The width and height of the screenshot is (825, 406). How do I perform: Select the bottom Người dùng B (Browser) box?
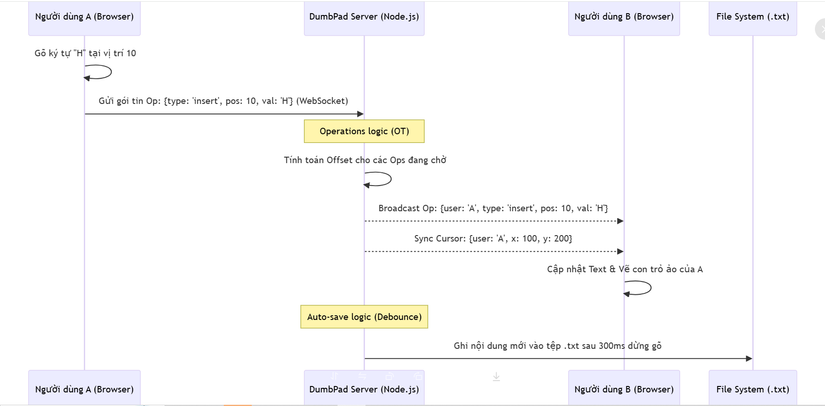pos(624,389)
